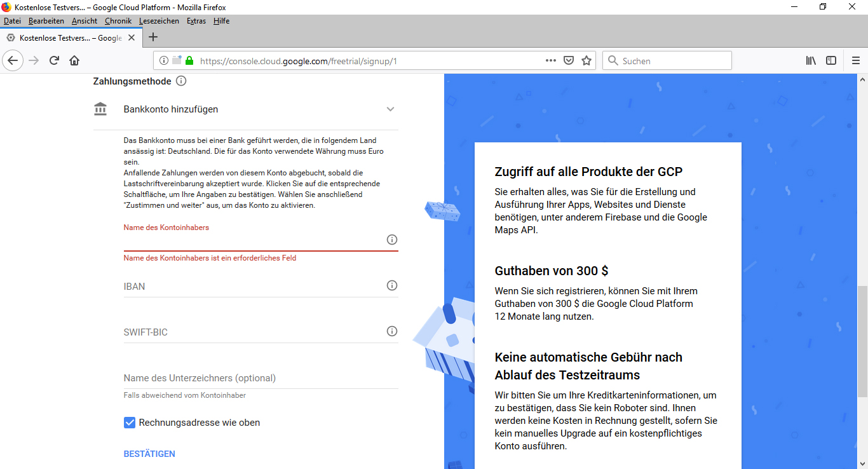Bookmark this page with star icon

tap(587, 60)
